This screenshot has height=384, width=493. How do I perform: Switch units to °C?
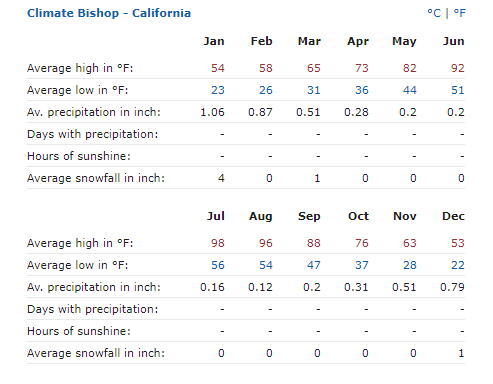(434, 13)
